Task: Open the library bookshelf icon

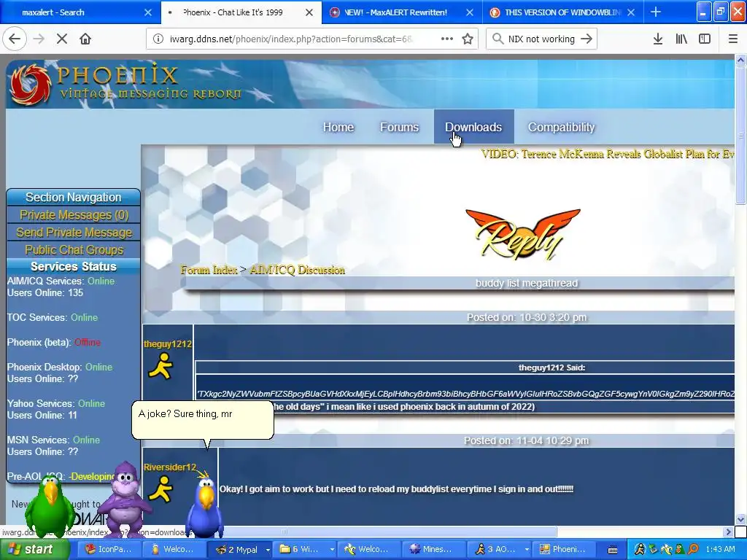Action: tap(681, 39)
